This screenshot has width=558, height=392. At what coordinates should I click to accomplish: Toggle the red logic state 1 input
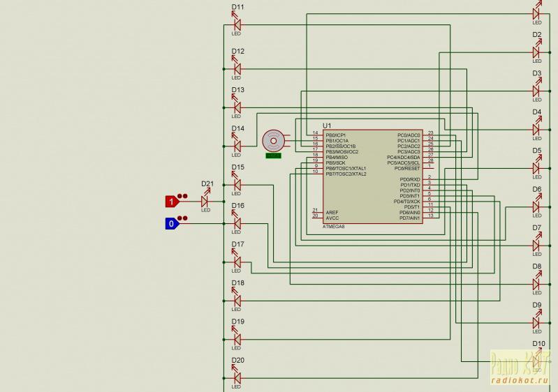pyautogui.click(x=170, y=202)
